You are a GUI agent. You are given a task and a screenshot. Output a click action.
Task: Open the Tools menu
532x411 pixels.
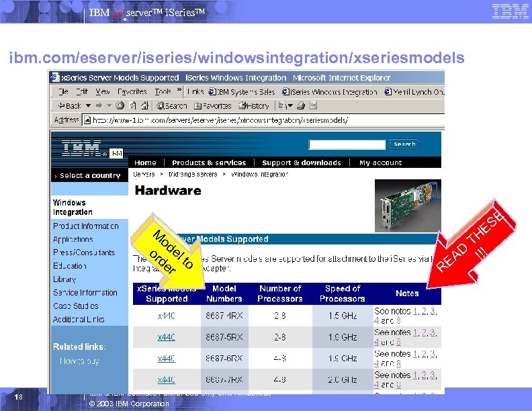(x=163, y=91)
